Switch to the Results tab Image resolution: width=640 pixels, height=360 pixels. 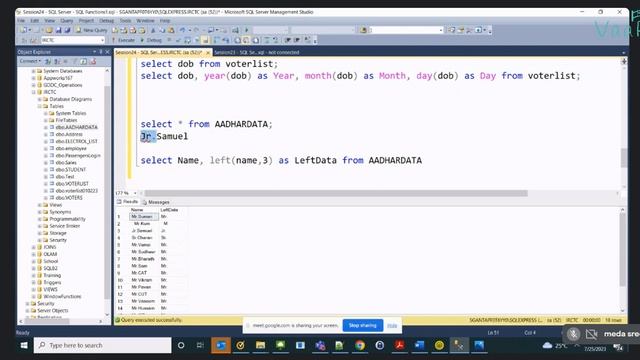(128, 202)
